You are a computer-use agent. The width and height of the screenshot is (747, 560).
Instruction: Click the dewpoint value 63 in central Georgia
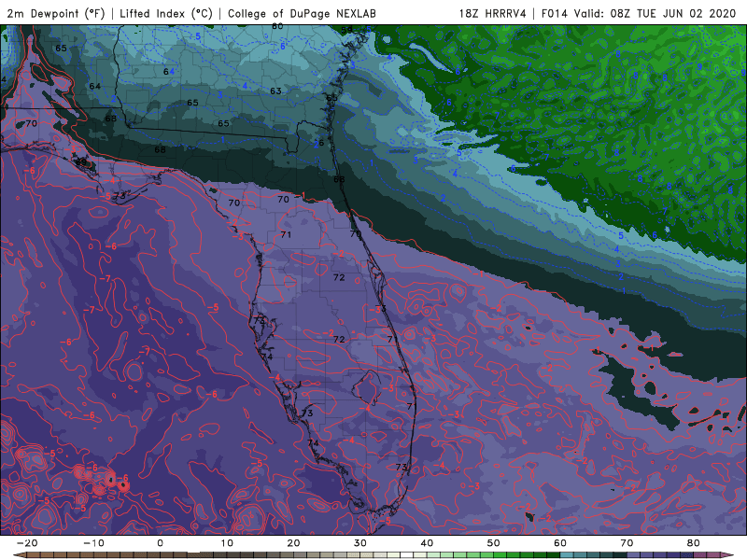tap(275, 91)
